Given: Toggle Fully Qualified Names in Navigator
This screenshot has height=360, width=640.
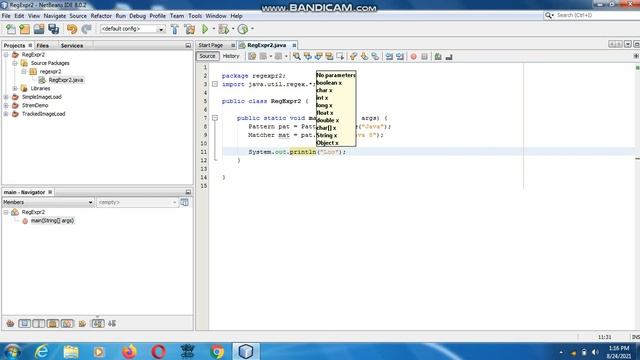Looking at the screenshot, I should point(82,324).
